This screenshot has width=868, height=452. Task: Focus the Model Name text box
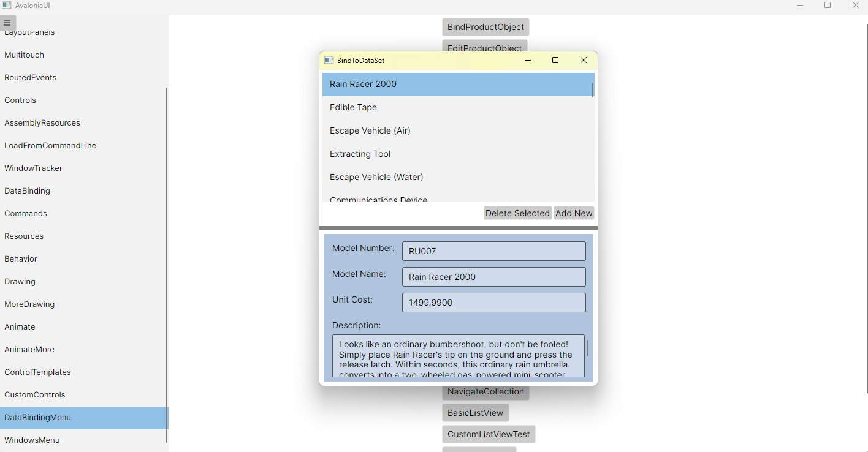click(x=494, y=277)
